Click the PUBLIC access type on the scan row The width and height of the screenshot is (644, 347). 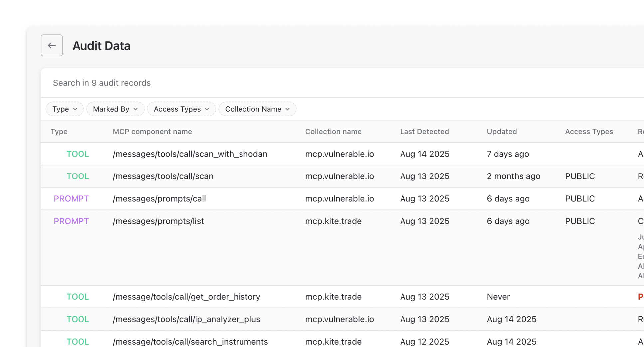(x=580, y=176)
